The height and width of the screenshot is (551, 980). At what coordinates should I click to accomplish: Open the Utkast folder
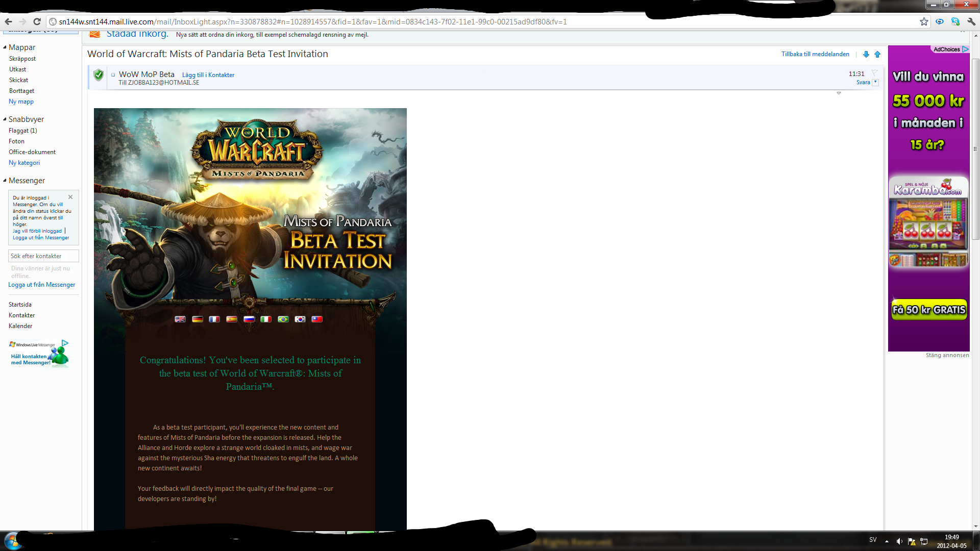point(17,69)
